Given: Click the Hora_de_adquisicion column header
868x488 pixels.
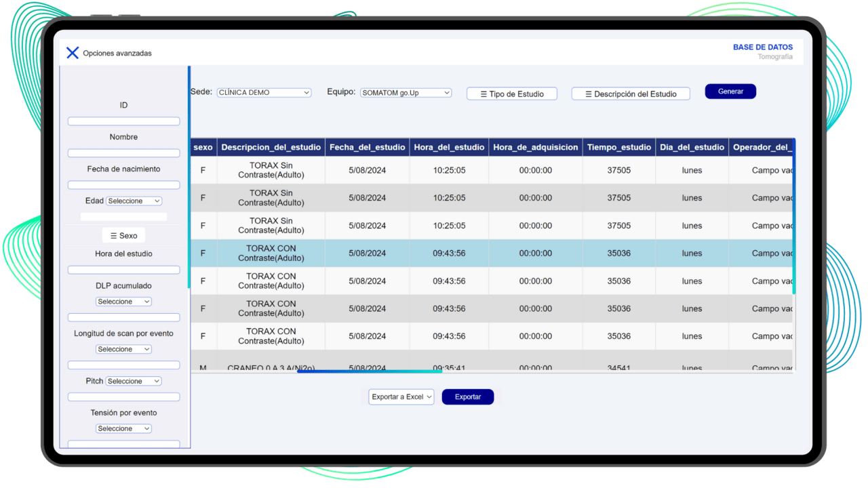Looking at the screenshot, I should click(x=536, y=147).
